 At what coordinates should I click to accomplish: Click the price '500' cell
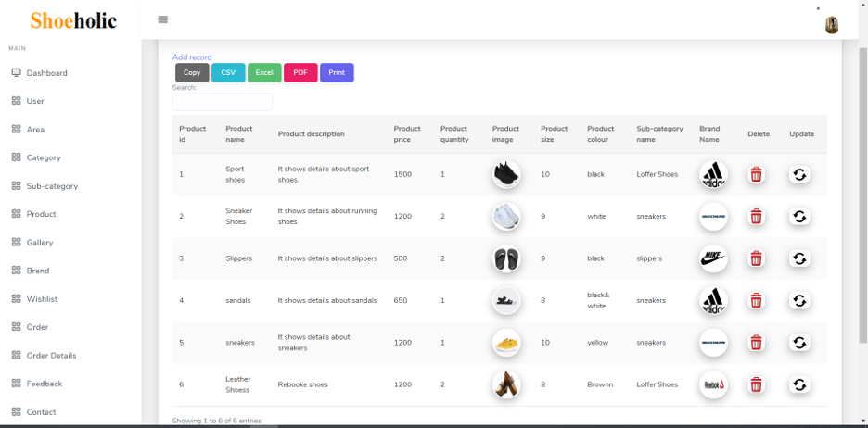pyautogui.click(x=401, y=258)
